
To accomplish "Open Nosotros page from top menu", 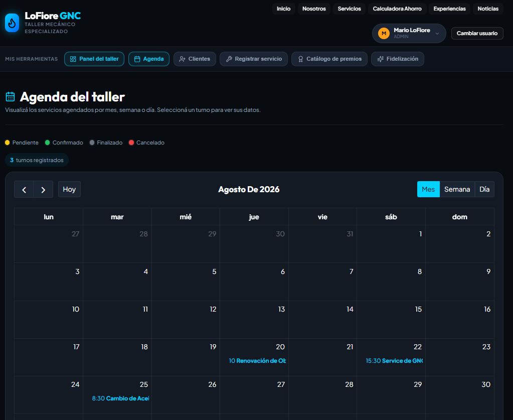I will 314,9.
